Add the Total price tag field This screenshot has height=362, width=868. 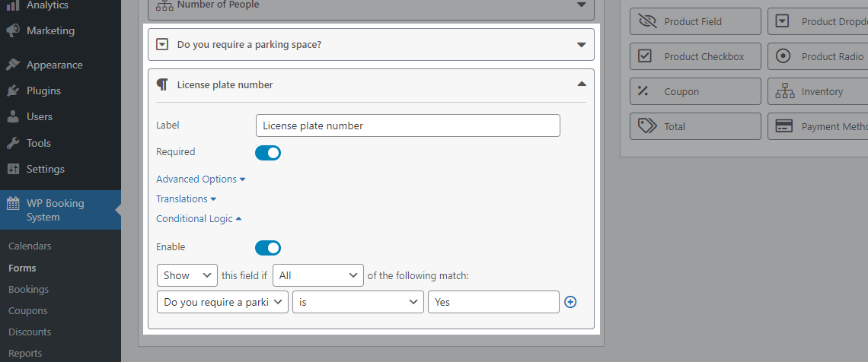[695, 126]
